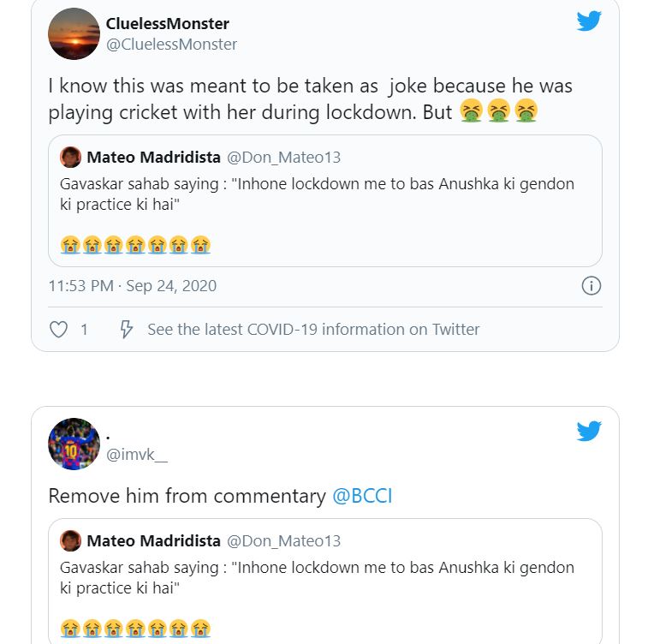Open second quoted Gavaskar sahab tweet text
This screenshot has width=648, height=644.
click(317, 577)
